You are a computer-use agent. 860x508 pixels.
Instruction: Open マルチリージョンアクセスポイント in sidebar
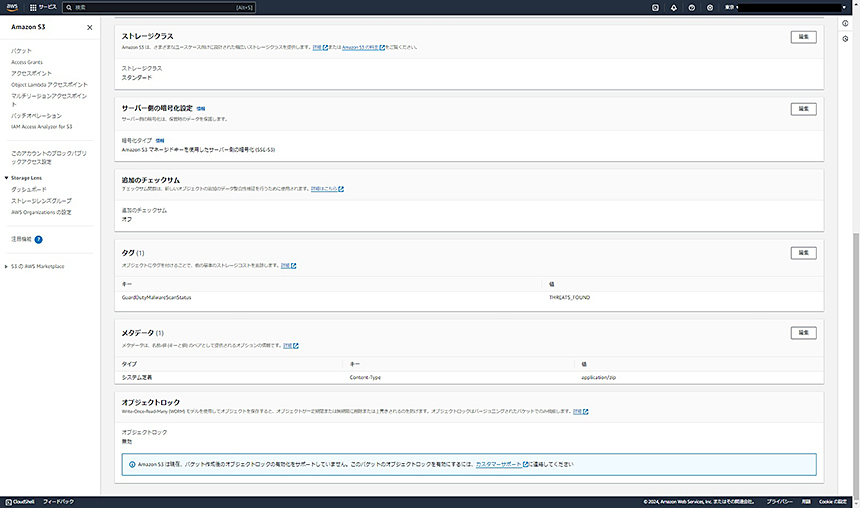(x=49, y=100)
